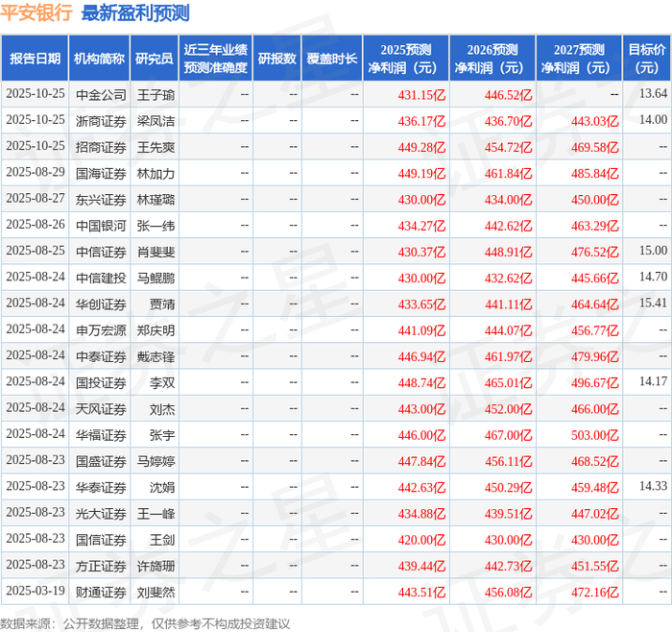Click the 467.00亿 forecast value
672x632 pixels.
(x=508, y=435)
